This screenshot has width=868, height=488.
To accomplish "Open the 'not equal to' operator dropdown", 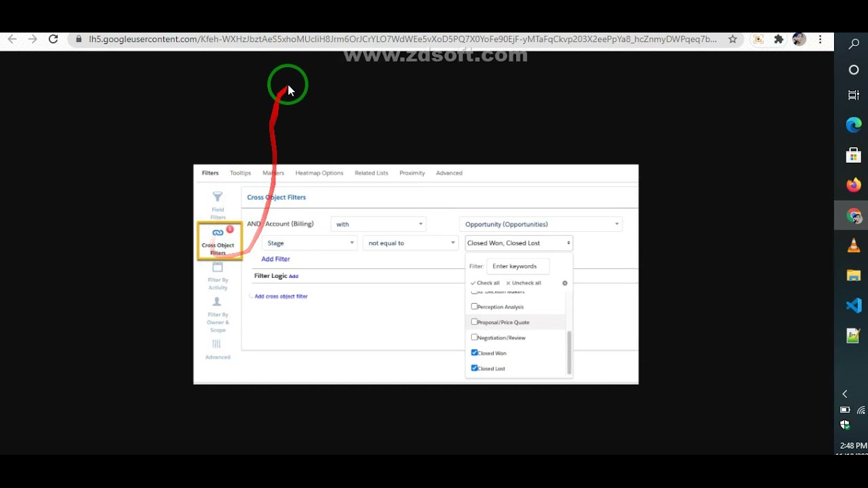I will tap(410, 243).
